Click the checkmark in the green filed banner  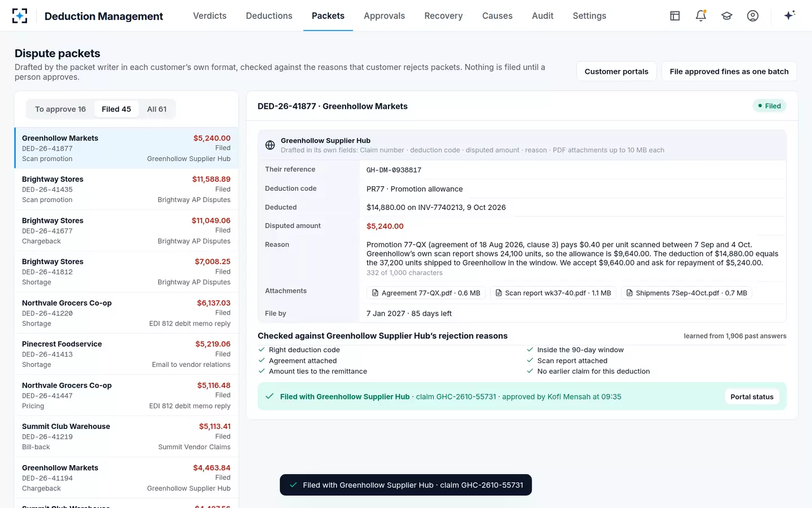270,396
